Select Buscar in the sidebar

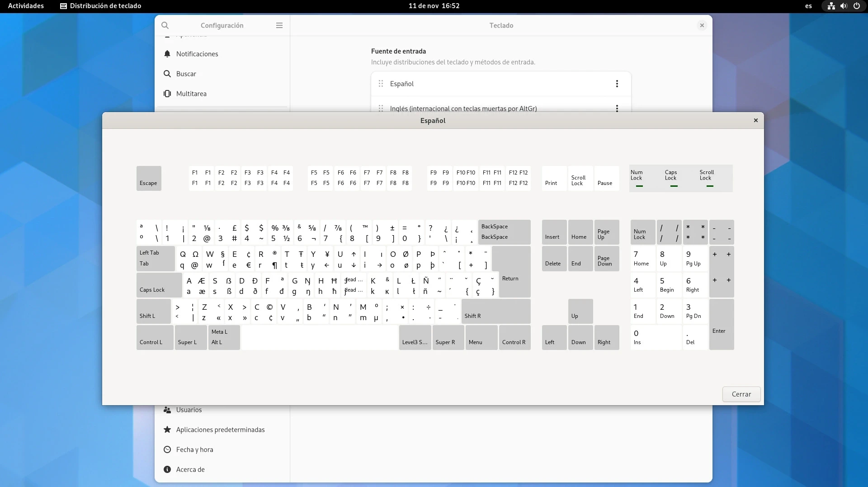(186, 74)
